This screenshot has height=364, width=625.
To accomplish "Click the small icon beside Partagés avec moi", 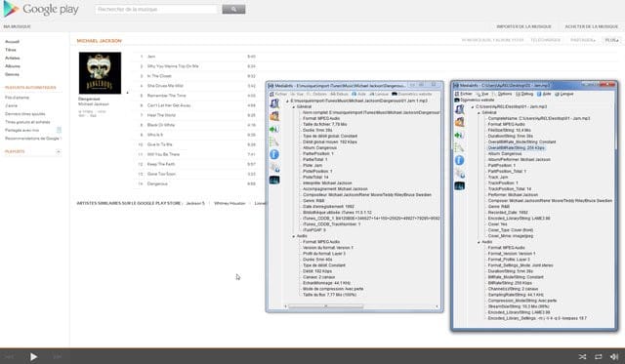I will coord(59,130).
